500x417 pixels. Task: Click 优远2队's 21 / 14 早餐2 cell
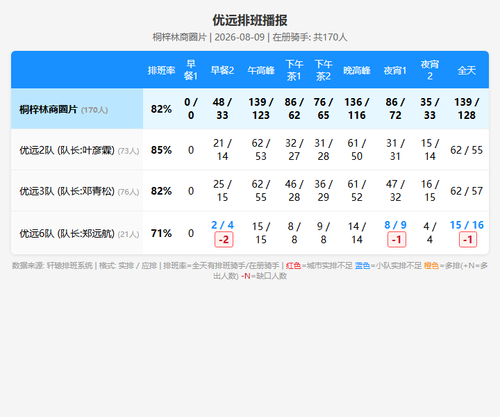(222, 150)
